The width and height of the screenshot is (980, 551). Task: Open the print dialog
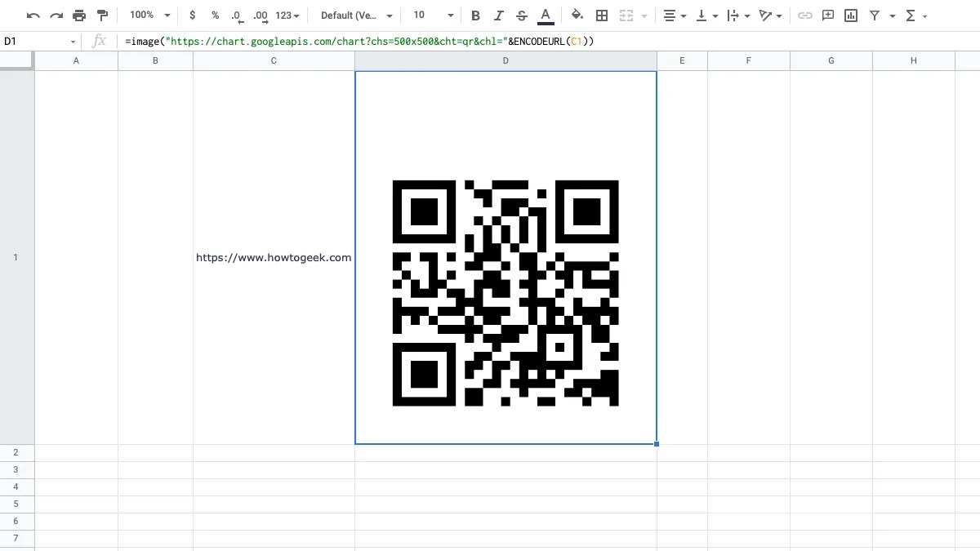[78, 15]
